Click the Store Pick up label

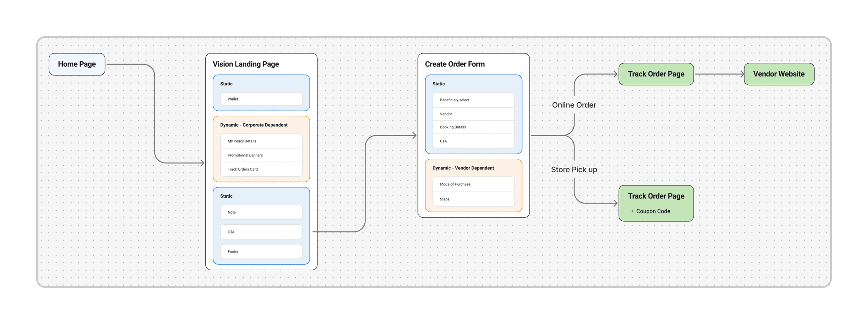coord(574,170)
